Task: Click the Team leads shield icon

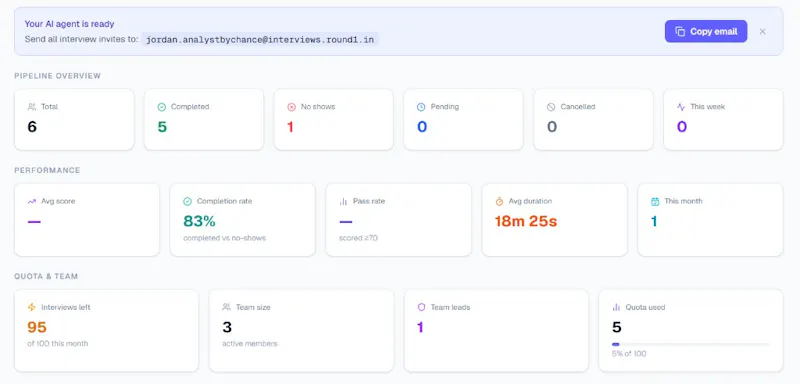Action: tap(421, 307)
